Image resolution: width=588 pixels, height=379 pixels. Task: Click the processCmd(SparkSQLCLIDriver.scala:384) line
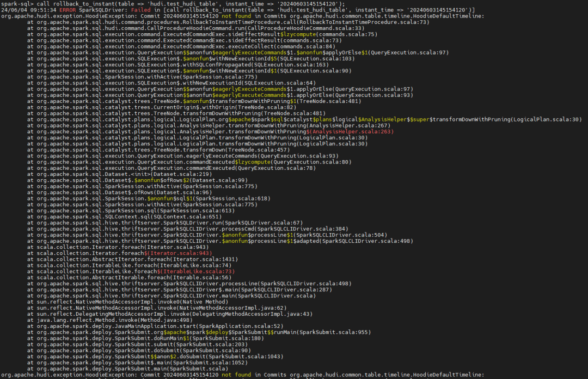pos(187,229)
